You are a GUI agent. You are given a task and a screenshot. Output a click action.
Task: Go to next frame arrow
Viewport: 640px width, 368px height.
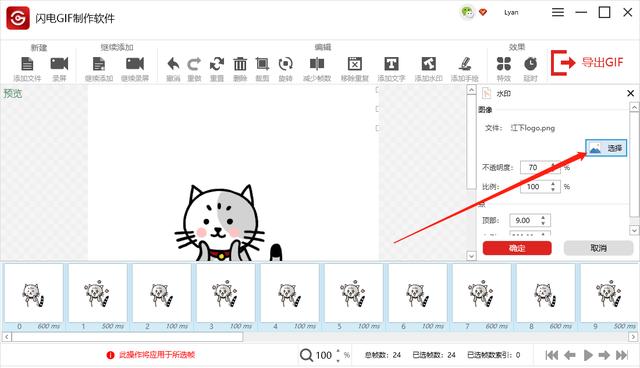pos(604,355)
